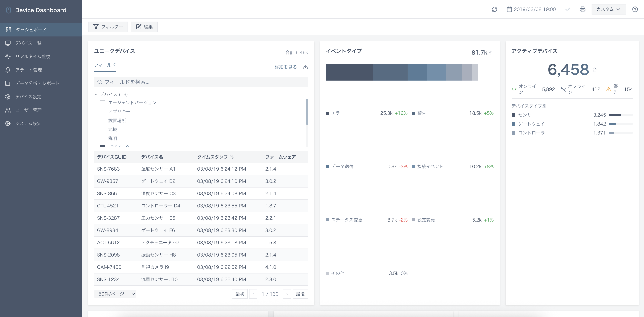Open リアルタイム監視 in sidebar
The height and width of the screenshot is (317, 644).
click(x=41, y=57)
